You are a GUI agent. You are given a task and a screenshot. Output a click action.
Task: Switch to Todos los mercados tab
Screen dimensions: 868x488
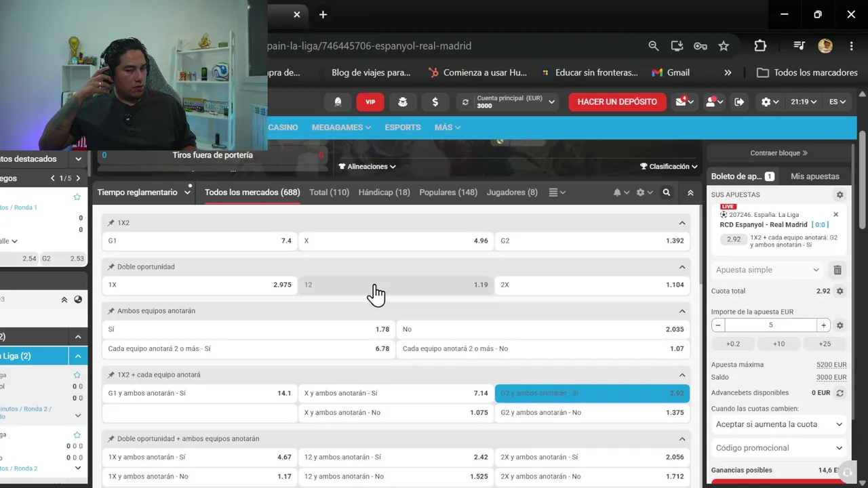tap(252, 192)
